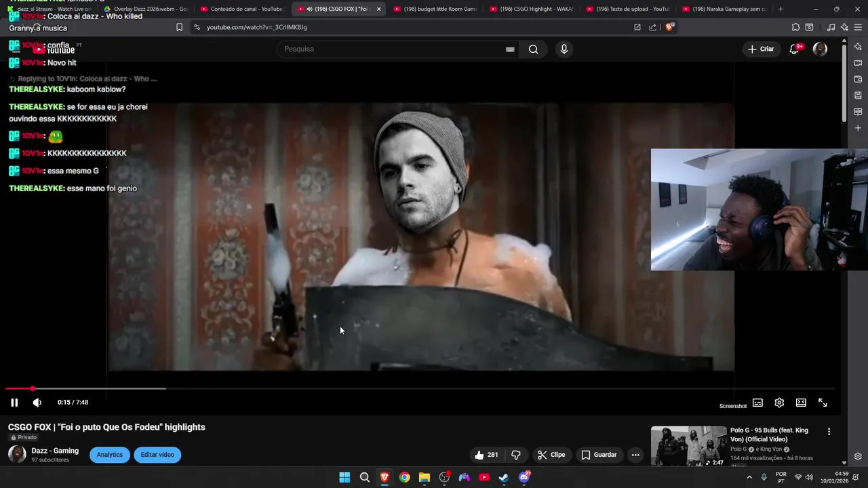Viewport: 868px width, 488px height.
Task: Switch to theater mode
Action: [x=801, y=403]
